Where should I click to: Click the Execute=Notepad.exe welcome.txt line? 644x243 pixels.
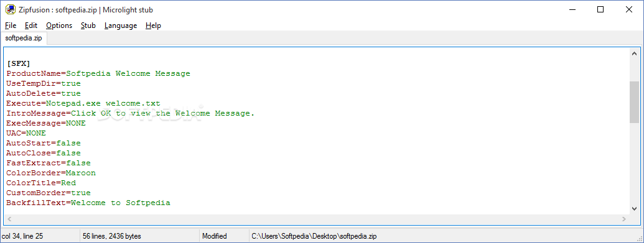click(83, 103)
